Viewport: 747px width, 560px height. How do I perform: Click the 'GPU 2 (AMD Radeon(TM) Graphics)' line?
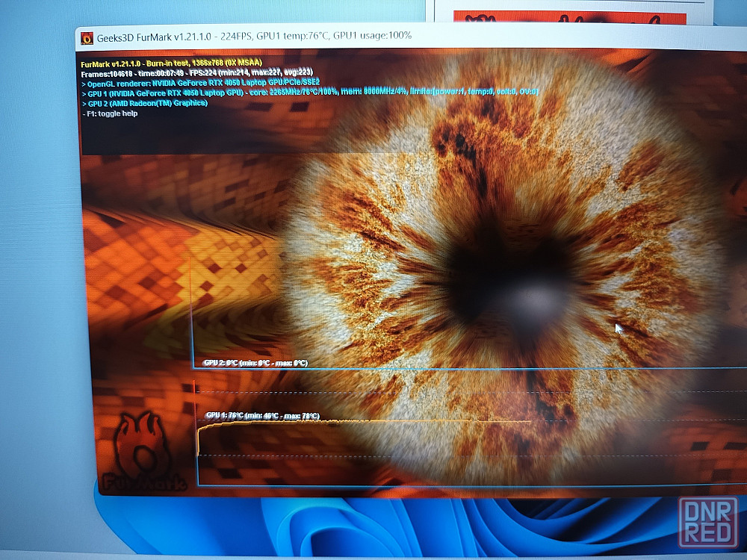(145, 103)
